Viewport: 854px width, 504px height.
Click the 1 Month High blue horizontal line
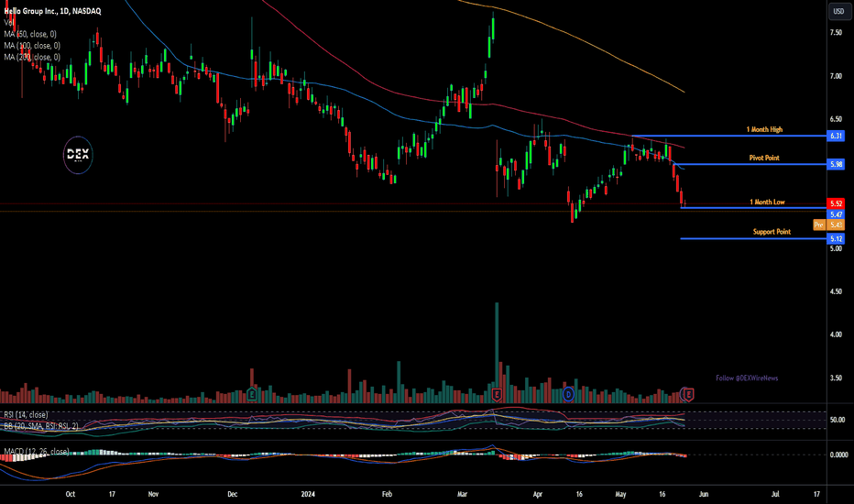[x=729, y=136]
